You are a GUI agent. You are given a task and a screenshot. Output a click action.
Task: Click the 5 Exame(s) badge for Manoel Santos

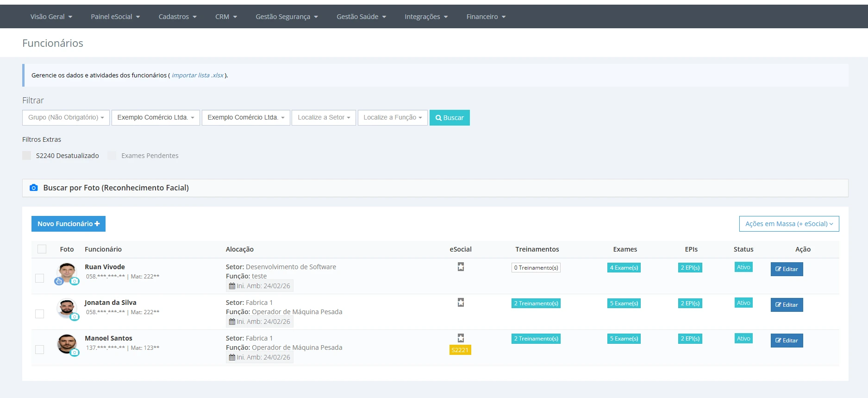pos(624,339)
